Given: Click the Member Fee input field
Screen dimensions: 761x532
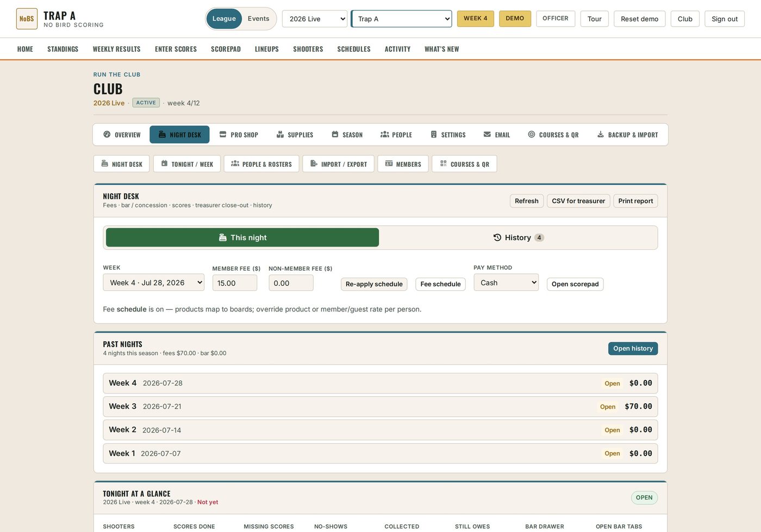Looking at the screenshot, I should [235, 283].
